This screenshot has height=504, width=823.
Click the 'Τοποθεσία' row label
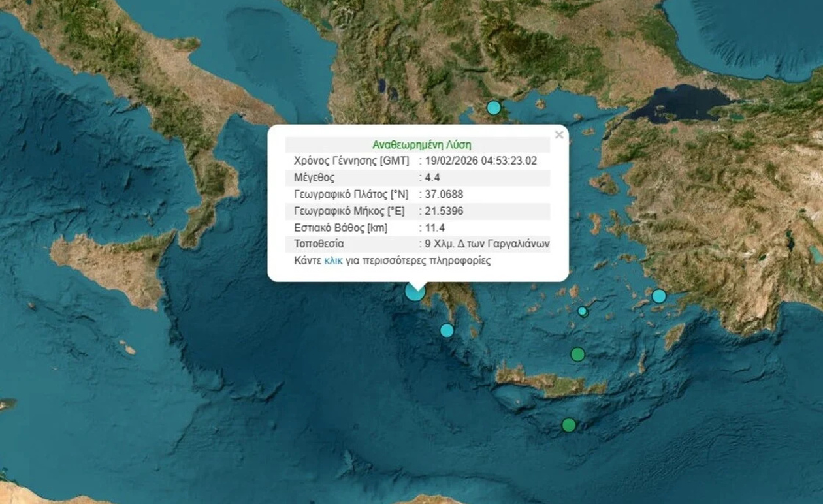319,244
